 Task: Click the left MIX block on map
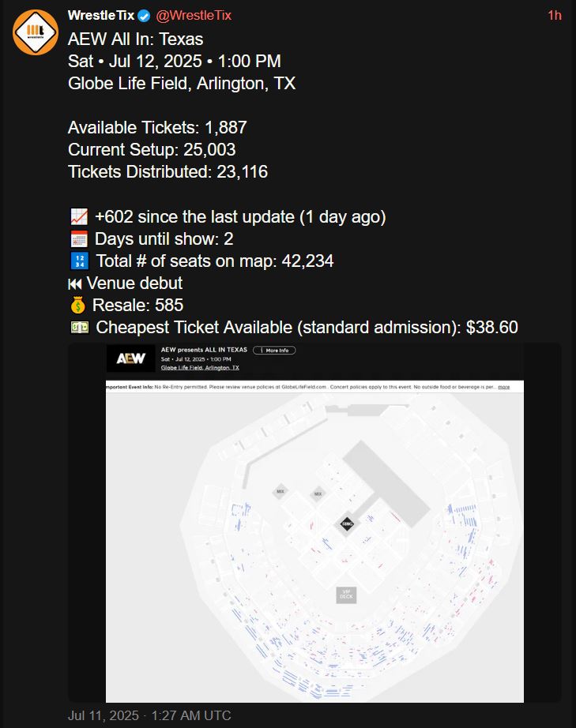(280, 491)
